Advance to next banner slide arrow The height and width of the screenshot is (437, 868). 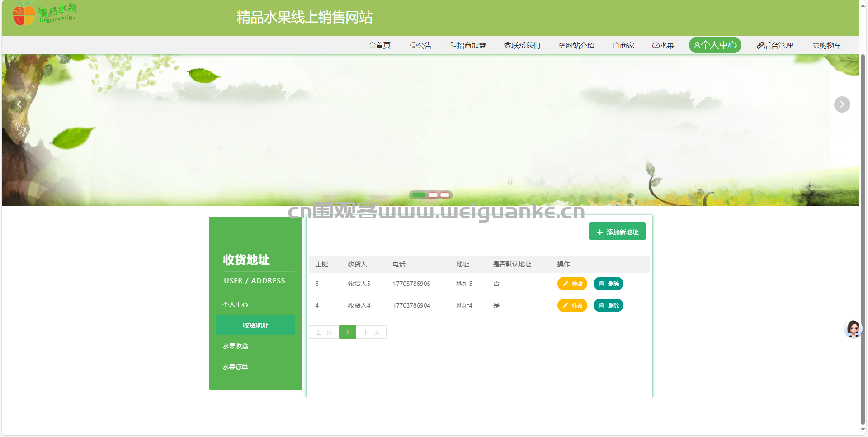tap(842, 104)
